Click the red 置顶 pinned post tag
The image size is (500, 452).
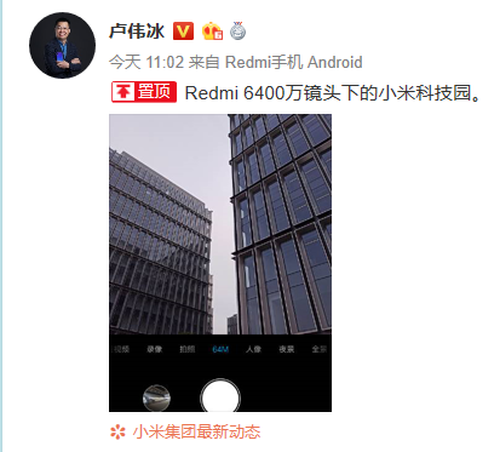(144, 92)
